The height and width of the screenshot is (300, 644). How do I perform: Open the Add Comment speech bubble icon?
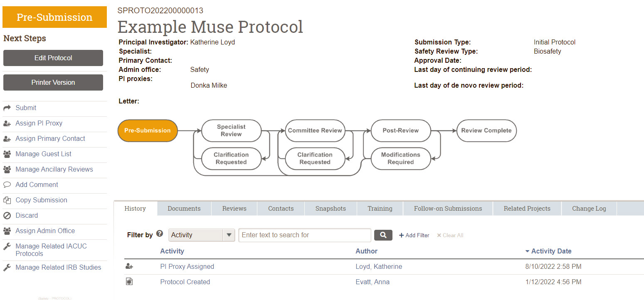click(7, 184)
